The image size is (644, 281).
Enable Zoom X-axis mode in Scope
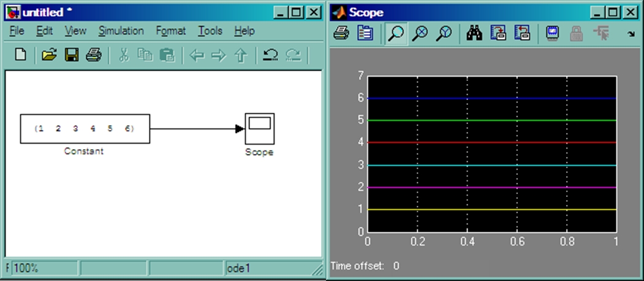point(420,34)
